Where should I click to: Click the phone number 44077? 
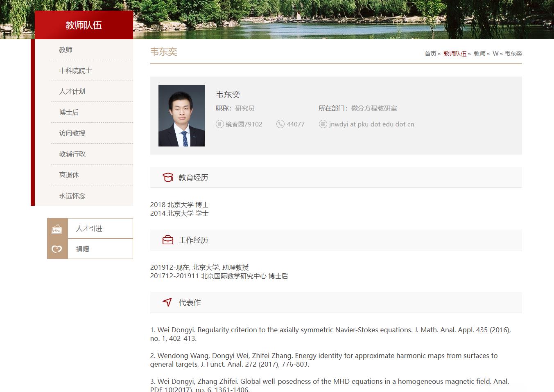tap(296, 124)
